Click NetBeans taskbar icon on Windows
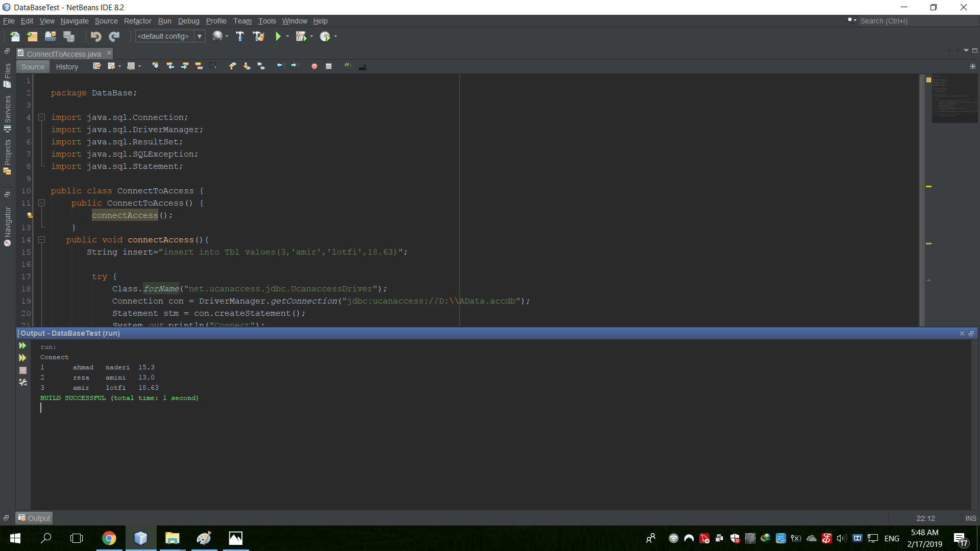Screen dimensions: 980x551 140,538
